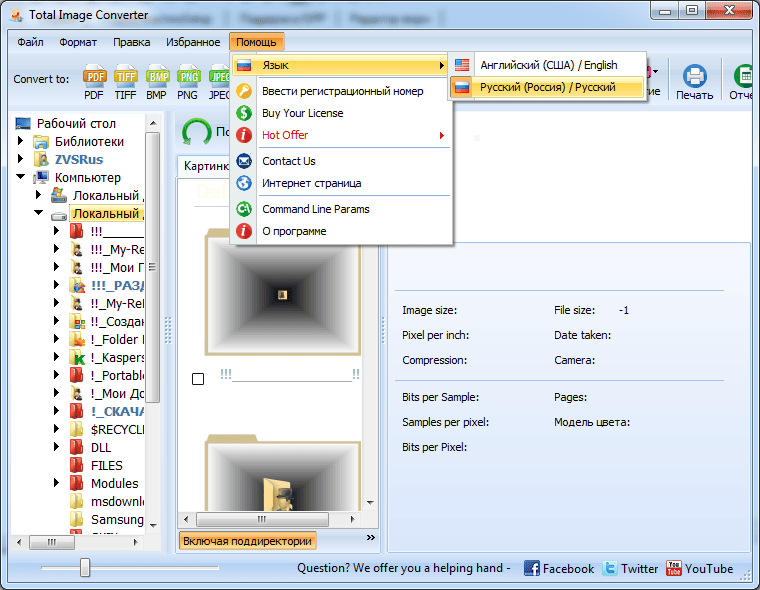Click the folder tree horizontal scrollbar thumb
Viewport: 760px width, 590px height.
coord(52,542)
